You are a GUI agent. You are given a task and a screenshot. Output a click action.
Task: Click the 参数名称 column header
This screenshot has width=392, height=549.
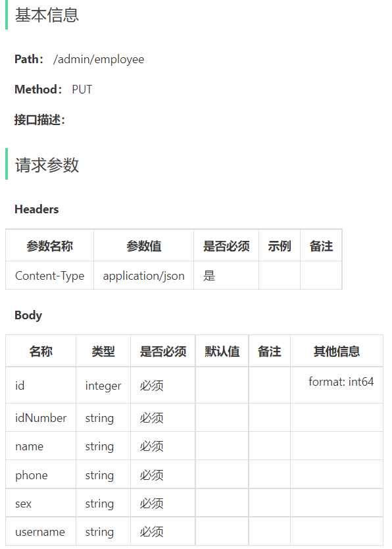[49, 246]
